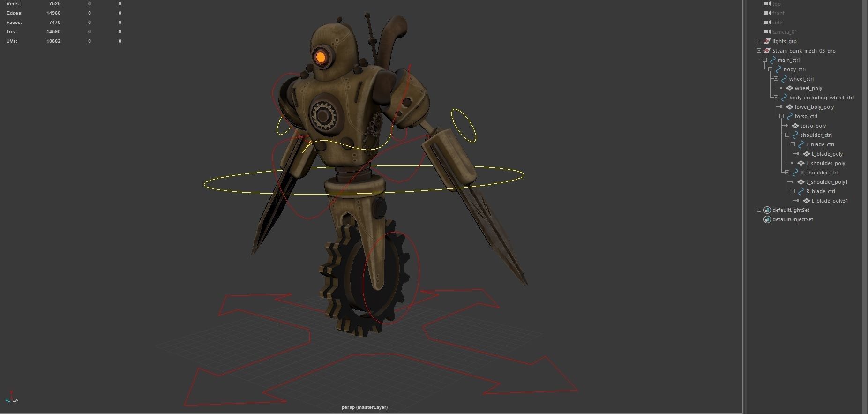Select the L_shoulder_poly row
Image resolution: width=868 pixels, height=414 pixels.
click(825, 163)
